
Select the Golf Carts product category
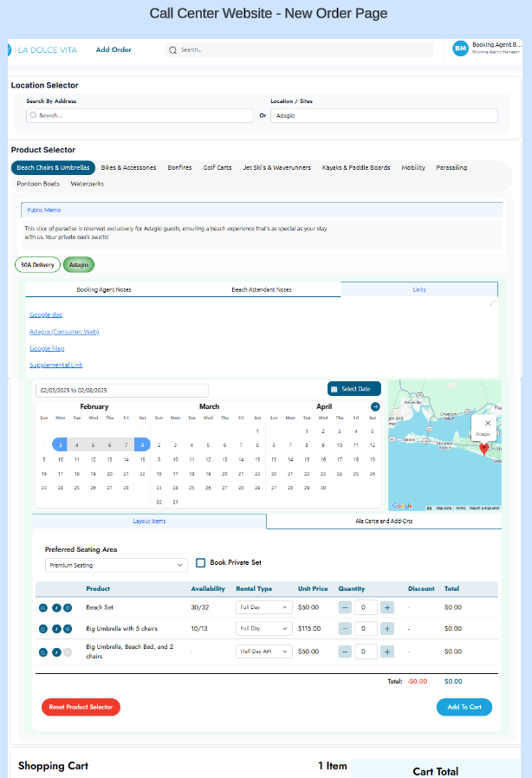click(x=217, y=168)
